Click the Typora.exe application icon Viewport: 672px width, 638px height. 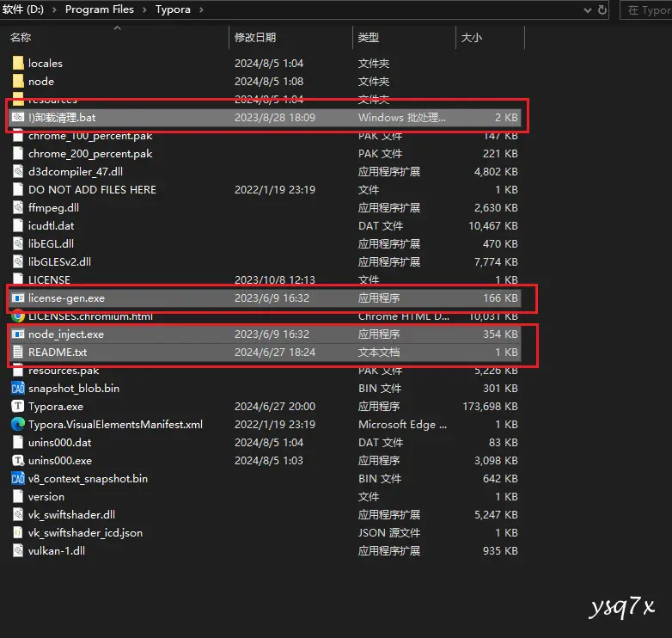(x=18, y=406)
